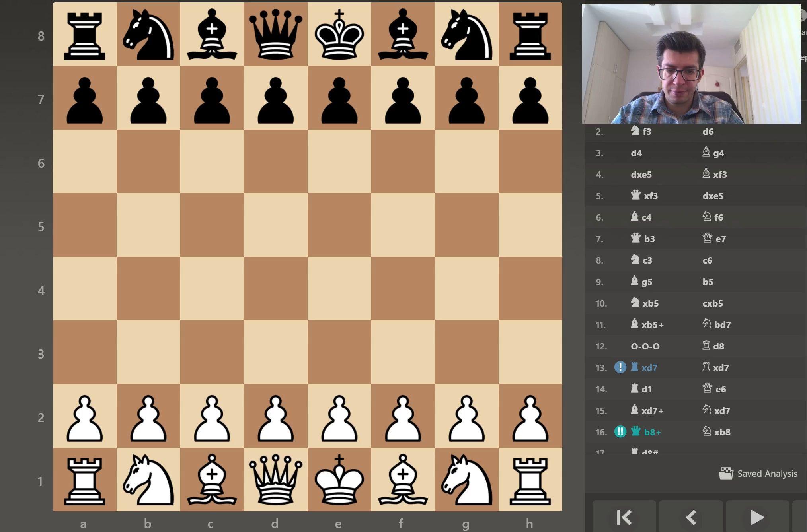The width and height of the screenshot is (807, 532).
Task: Select move Qb8+ in move list
Action: (x=647, y=432)
